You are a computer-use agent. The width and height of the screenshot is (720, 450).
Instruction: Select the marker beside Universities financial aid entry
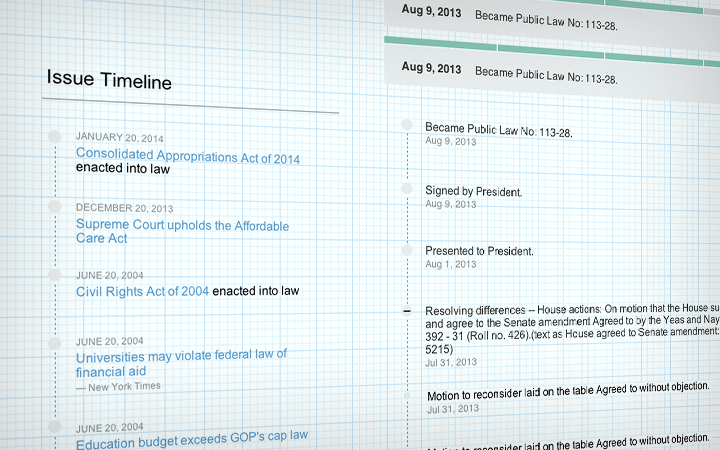click(55, 340)
